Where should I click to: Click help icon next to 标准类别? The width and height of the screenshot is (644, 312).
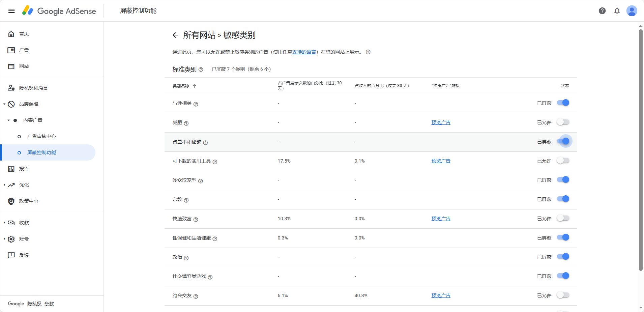[x=201, y=69]
